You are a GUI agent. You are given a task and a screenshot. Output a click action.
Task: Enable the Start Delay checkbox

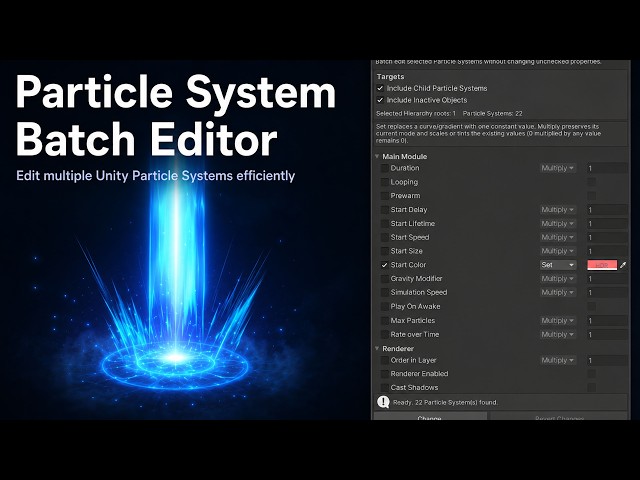(384, 210)
